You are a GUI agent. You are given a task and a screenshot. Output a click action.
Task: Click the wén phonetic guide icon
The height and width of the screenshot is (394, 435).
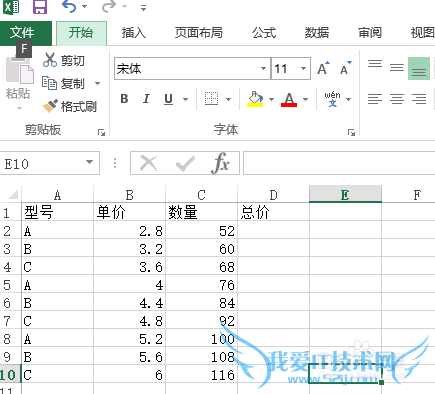(x=332, y=99)
